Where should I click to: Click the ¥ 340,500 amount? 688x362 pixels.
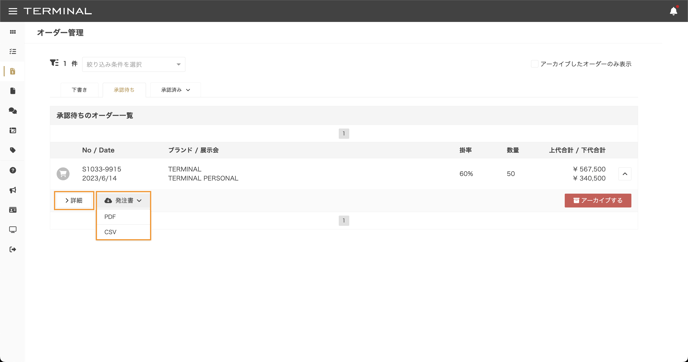(x=589, y=178)
